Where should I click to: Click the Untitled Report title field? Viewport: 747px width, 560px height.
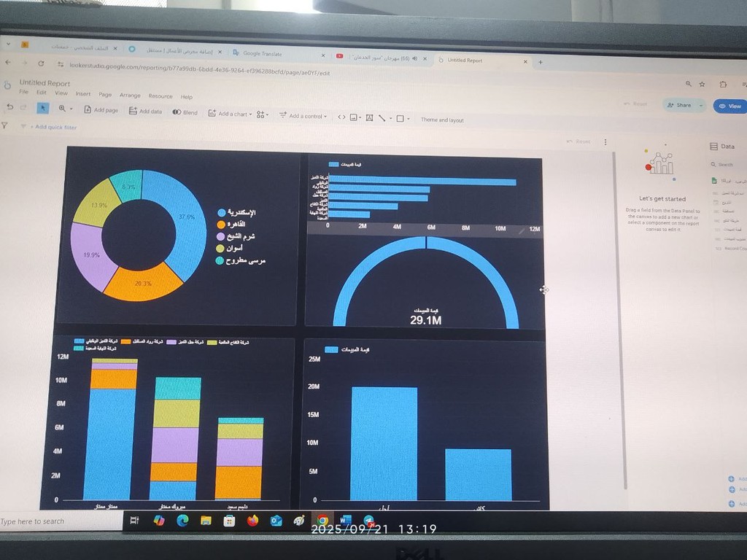[x=44, y=83]
